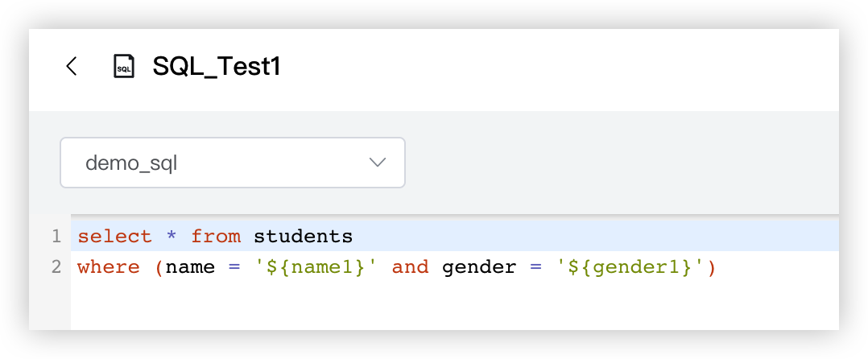This screenshot has width=868, height=359.
Task: Click the gender column identifier
Action: 479,266
